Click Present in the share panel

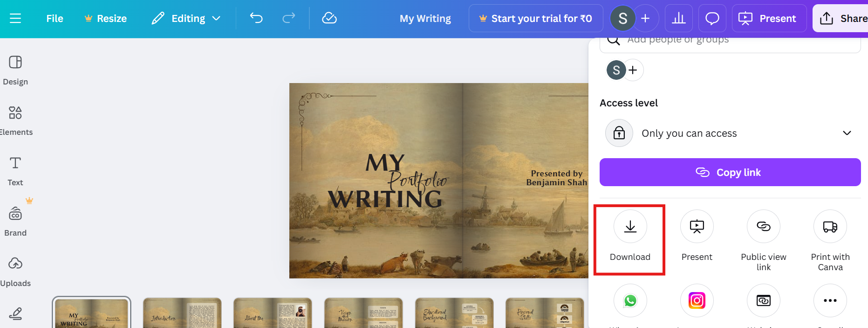(x=697, y=236)
